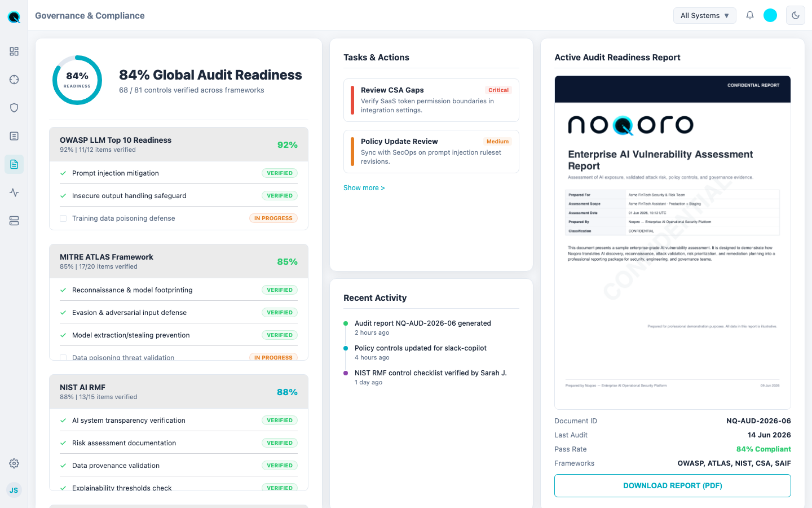This screenshot has width=812, height=508.
Task: Click VERIFIED badge for Prompt injection mitigation
Action: 280,173
